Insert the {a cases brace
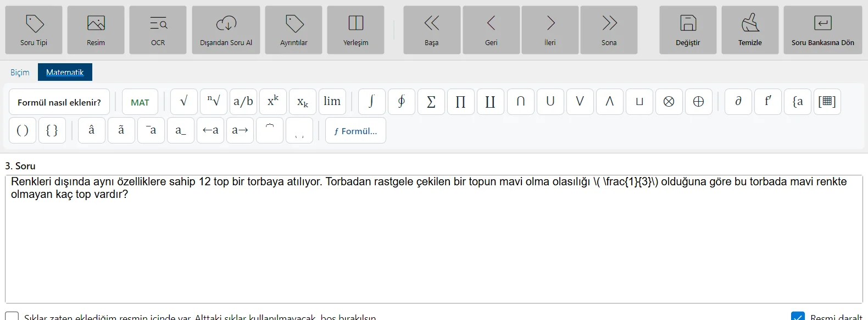 click(798, 102)
